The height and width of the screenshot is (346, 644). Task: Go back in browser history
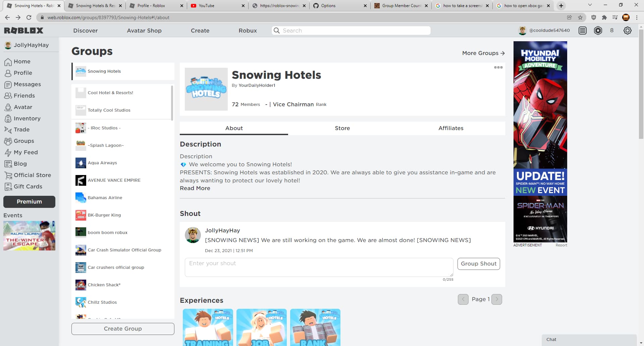coord(7,17)
